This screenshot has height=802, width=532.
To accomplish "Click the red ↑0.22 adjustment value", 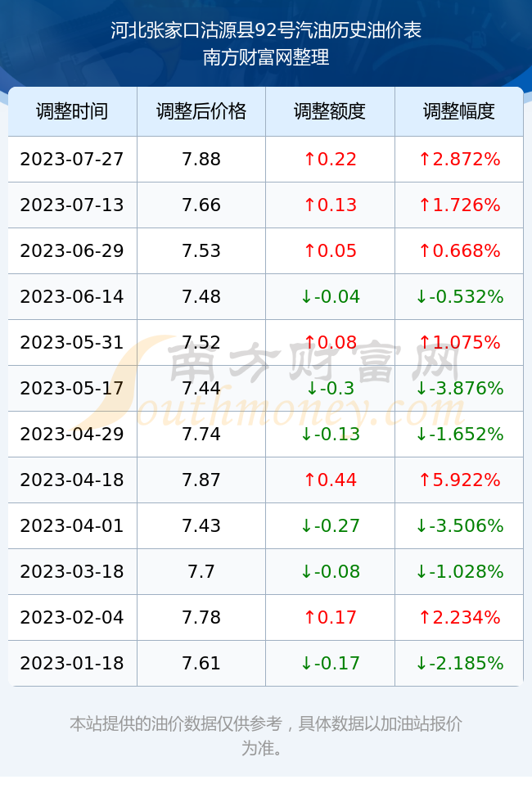I will point(330,159).
